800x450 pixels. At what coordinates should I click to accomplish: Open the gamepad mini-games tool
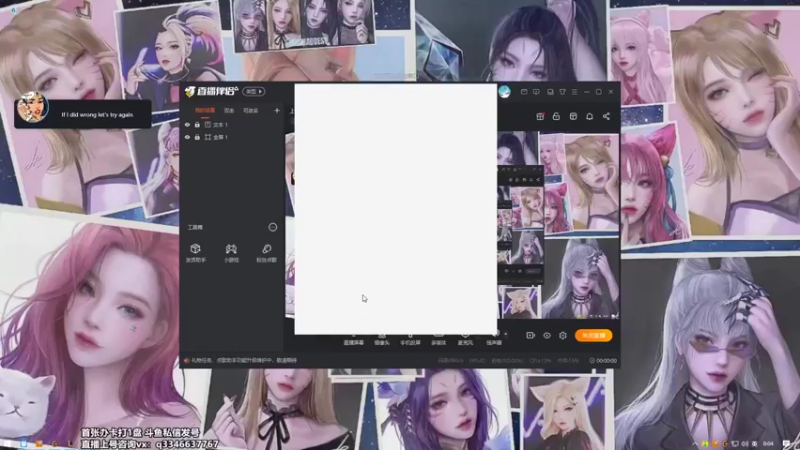[x=231, y=253]
